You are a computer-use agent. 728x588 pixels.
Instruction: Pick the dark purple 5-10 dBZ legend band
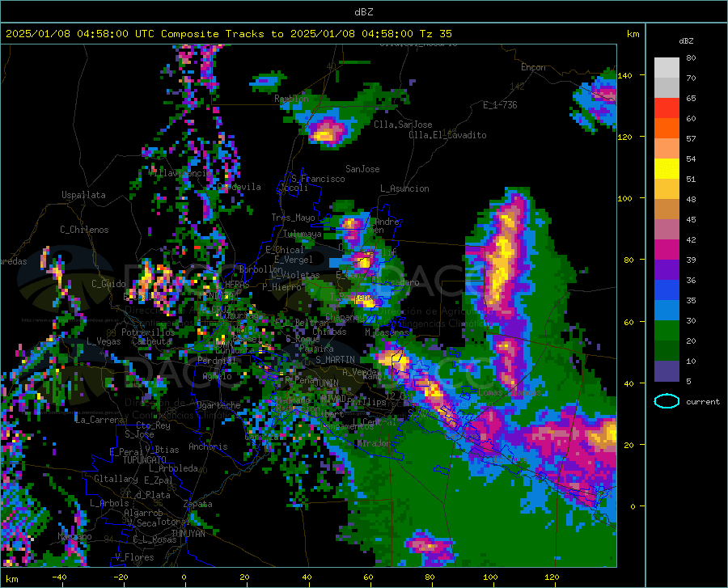pyautogui.click(x=667, y=370)
